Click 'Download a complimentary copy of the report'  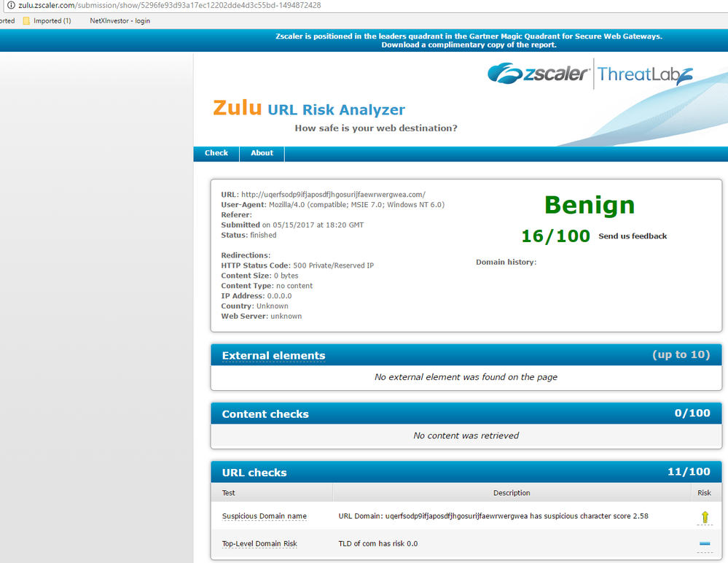click(x=469, y=44)
